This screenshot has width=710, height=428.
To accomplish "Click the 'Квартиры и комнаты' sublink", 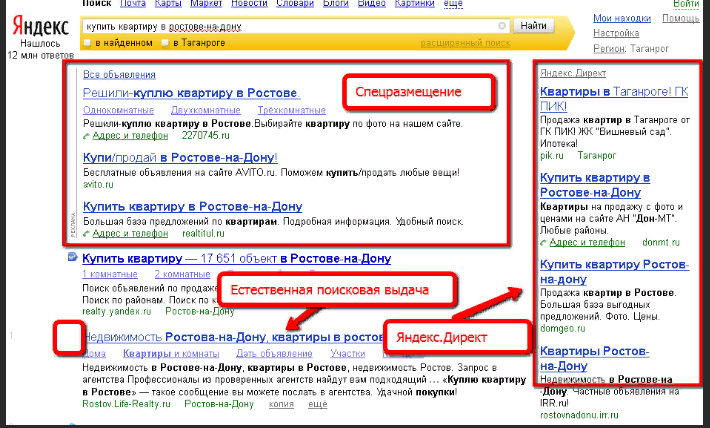I will [171, 354].
